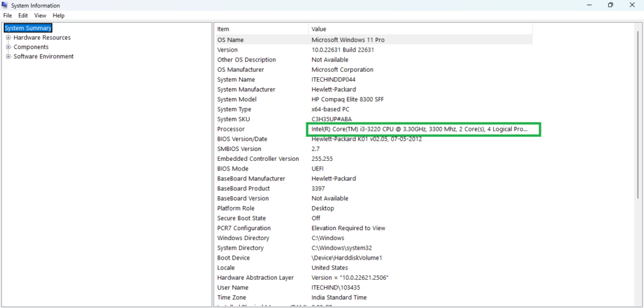
Task: Select the SMBIOS Version row
Action: [x=374, y=149]
